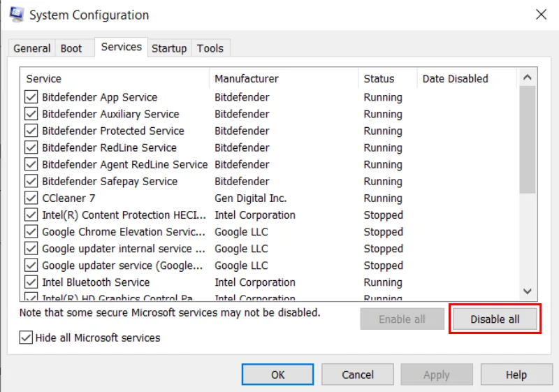Screen dimensions: 559x392
Task: Click the scrollbar up arrow
Action: 528,78
